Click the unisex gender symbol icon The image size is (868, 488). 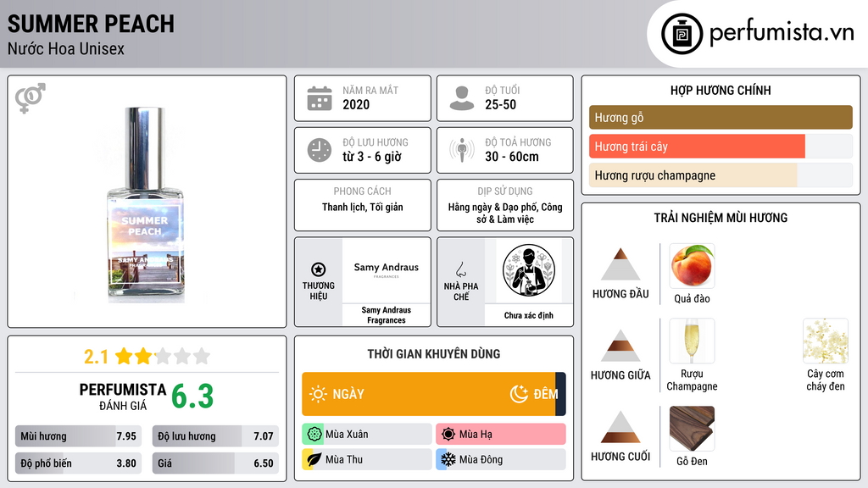pyautogui.click(x=31, y=98)
